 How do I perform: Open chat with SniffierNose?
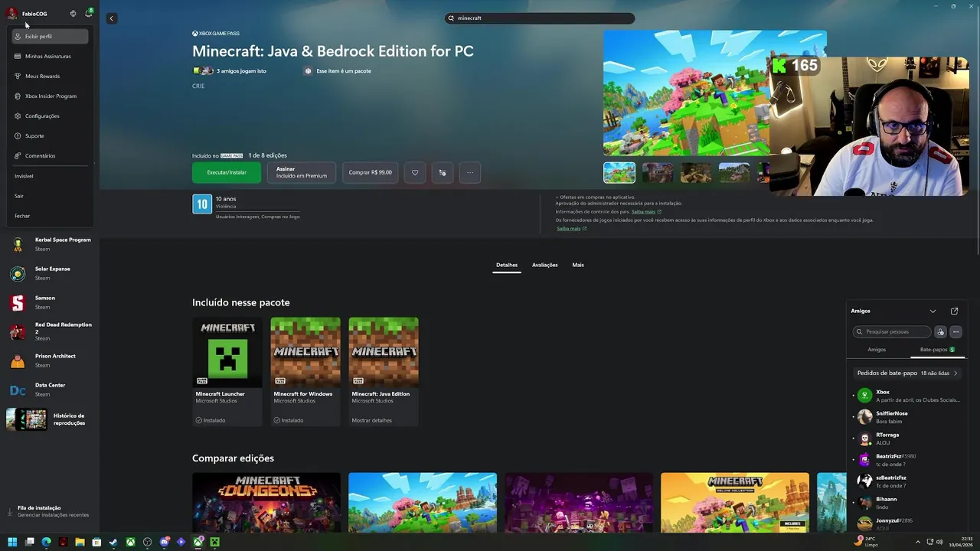click(907, 417)
